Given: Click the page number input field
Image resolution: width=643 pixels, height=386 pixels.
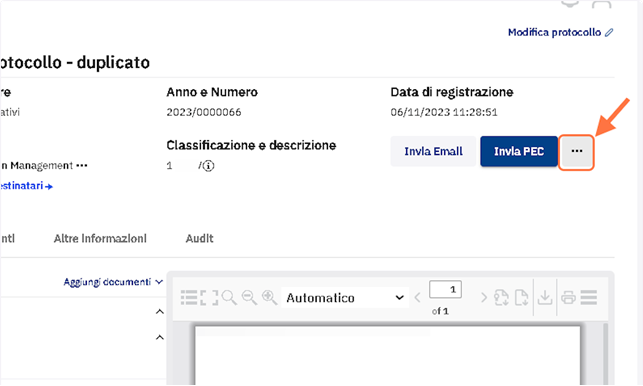Looking at the screenshot, I should [x=445, y=290].
